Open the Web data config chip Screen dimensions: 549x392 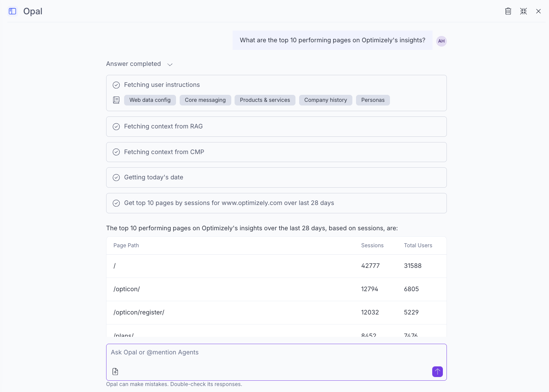[x=150, y=100]
